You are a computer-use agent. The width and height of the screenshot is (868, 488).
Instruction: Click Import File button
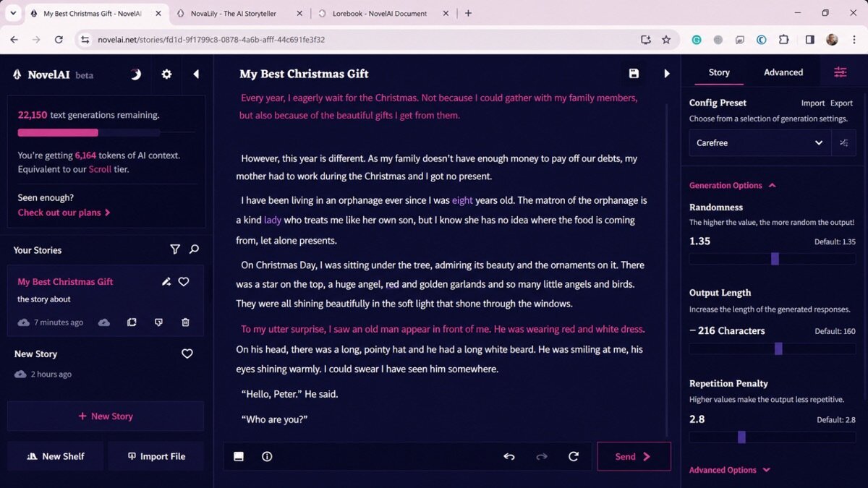click(156, 456)
